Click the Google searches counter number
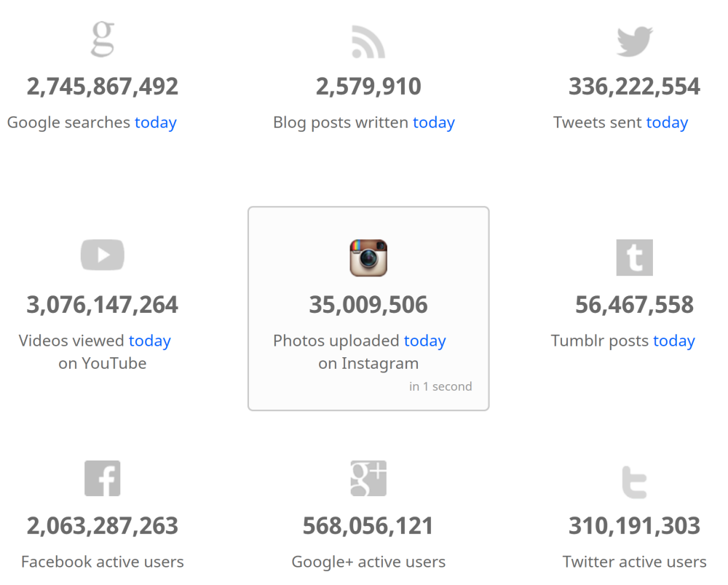Image resolution: width=728 pixels, height=585 pixels. (x=103, y=87)
